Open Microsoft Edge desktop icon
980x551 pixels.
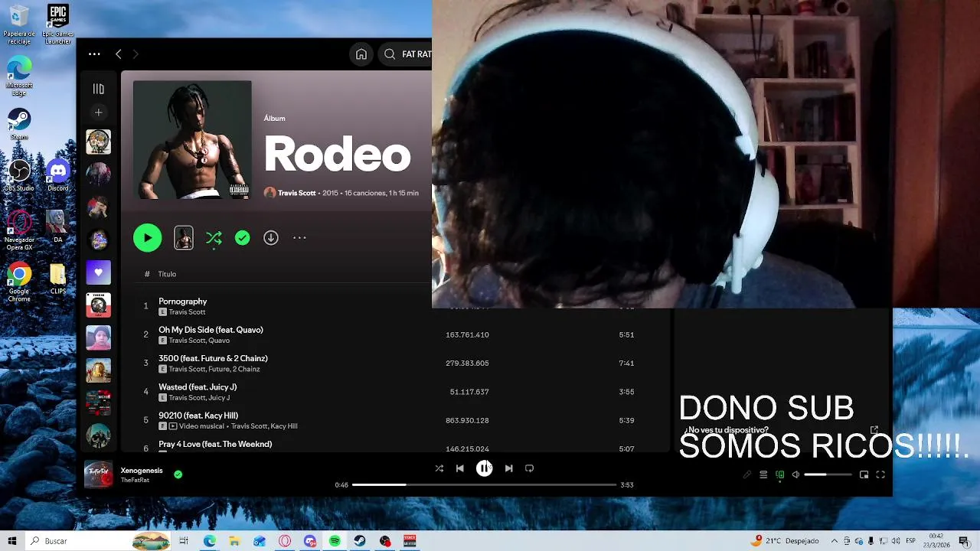pyautogui.click(x=19, y=77)
